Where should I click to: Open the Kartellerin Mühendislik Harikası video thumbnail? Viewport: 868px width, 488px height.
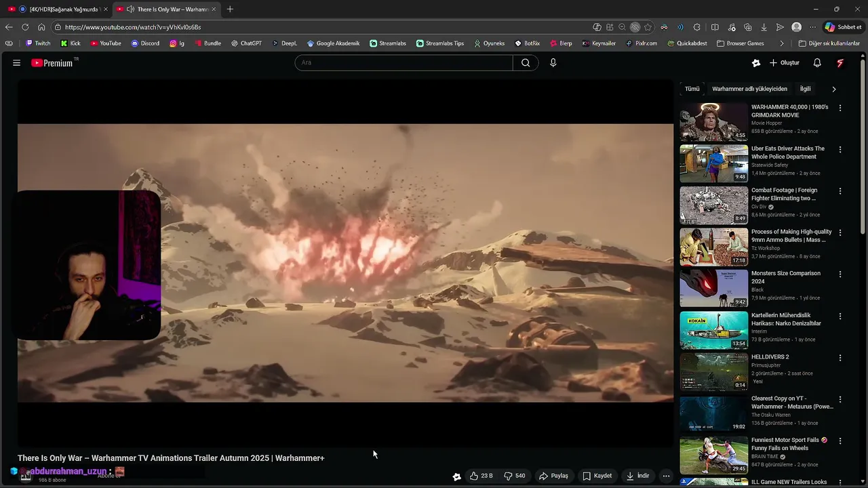click(714, 330)
